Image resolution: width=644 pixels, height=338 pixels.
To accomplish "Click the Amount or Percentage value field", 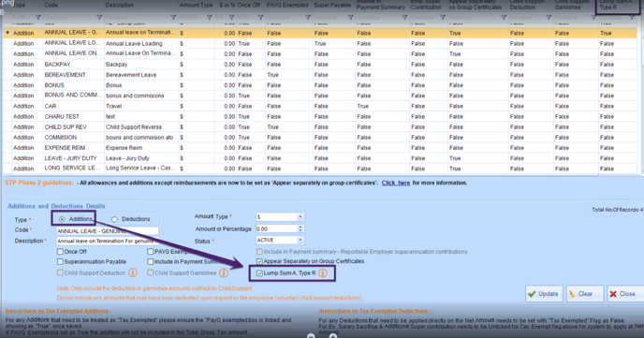I will 275,228.
